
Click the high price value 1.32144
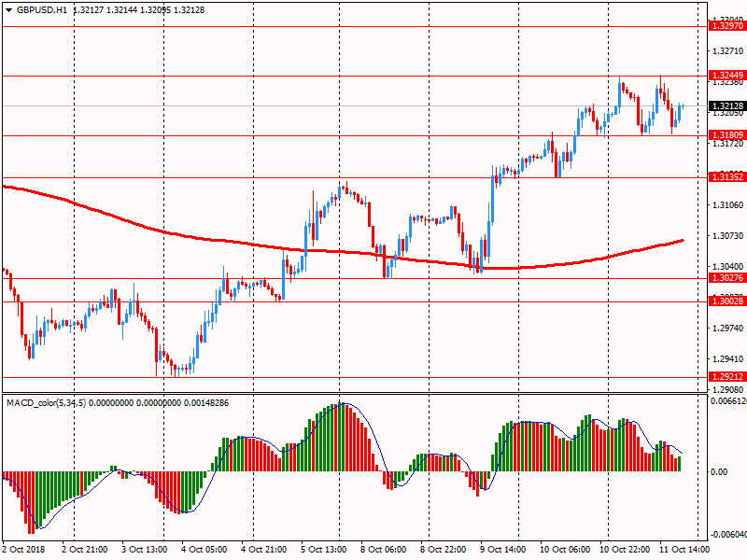point(122,10)
